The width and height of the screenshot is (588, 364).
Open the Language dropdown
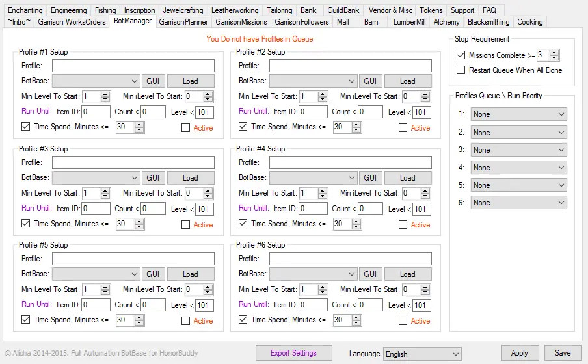click(x=422, y=354)
